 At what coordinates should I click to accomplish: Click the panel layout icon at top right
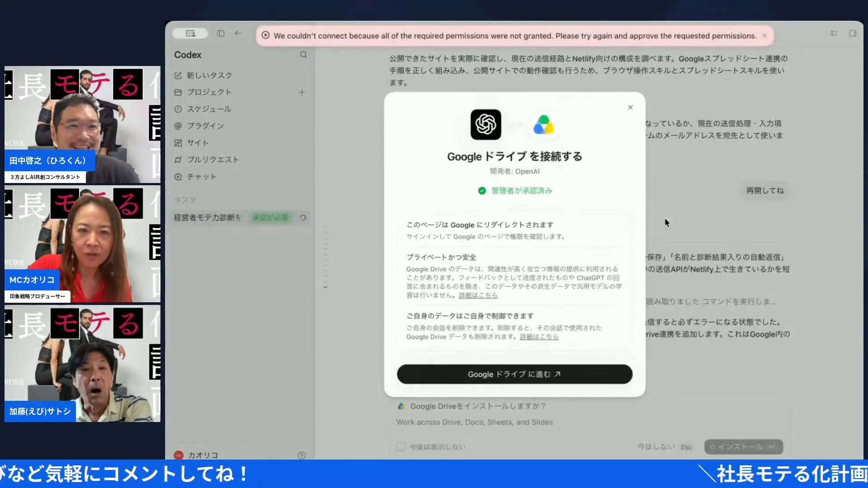(x=853, y=33)
